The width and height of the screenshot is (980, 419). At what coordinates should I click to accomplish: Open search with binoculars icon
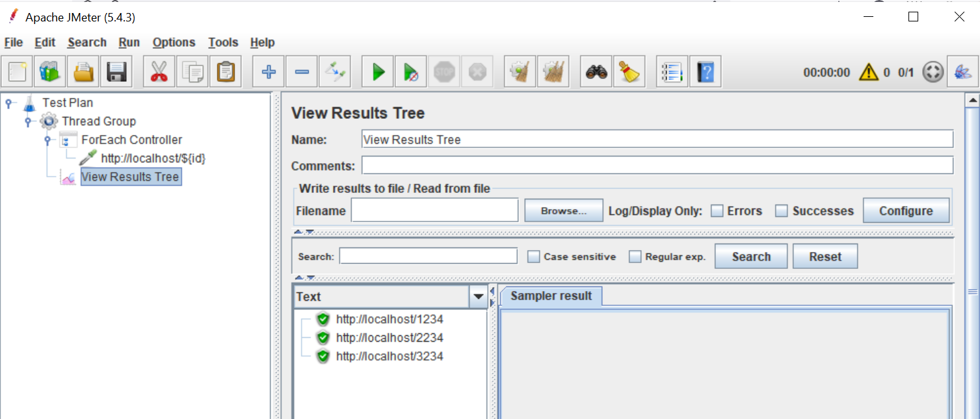(x=596, y=71)
